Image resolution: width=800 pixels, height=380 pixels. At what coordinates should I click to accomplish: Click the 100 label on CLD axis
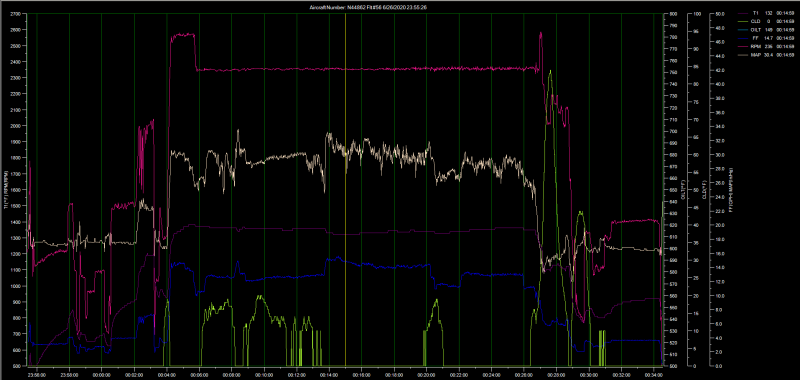point(698,14)
